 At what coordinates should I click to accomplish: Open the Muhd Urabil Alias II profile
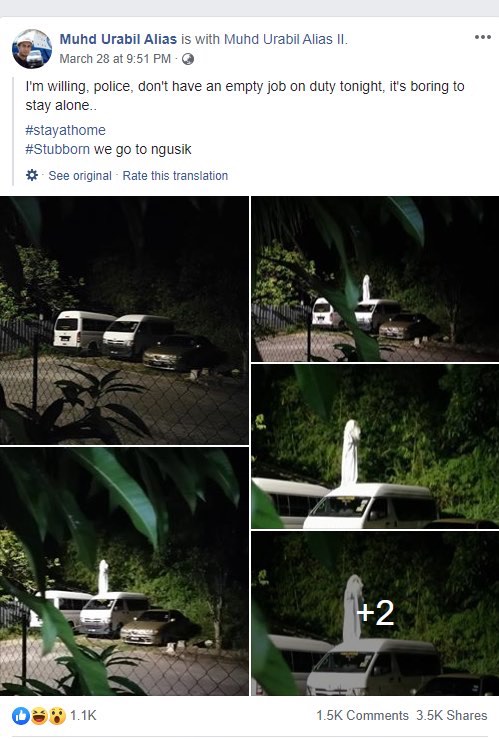(x=285, y=39)
